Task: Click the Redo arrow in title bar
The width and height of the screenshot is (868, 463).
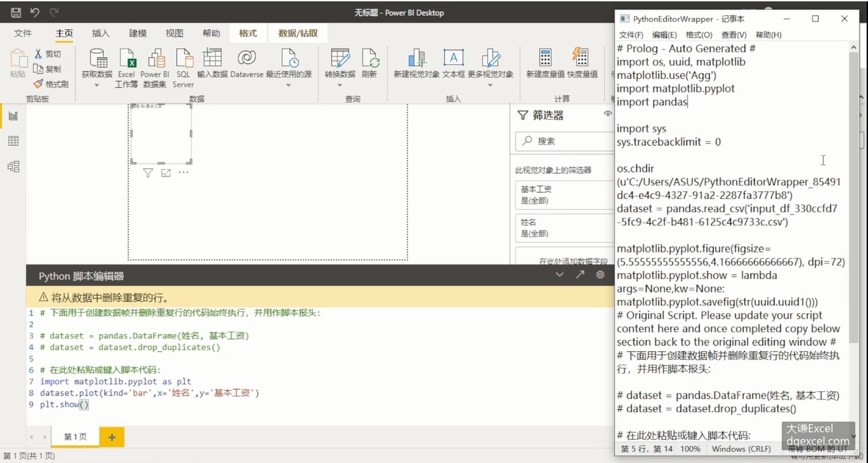Action: click(54, 12)
